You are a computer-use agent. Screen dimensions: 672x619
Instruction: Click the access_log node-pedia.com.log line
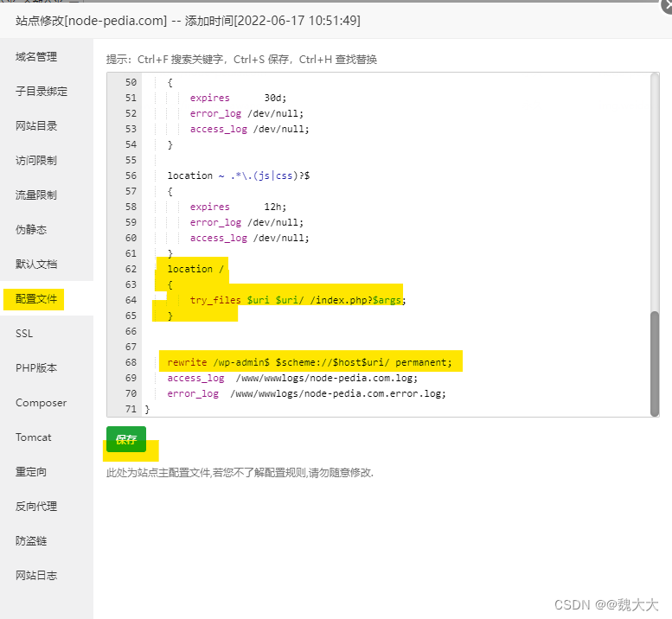(292, 378)
